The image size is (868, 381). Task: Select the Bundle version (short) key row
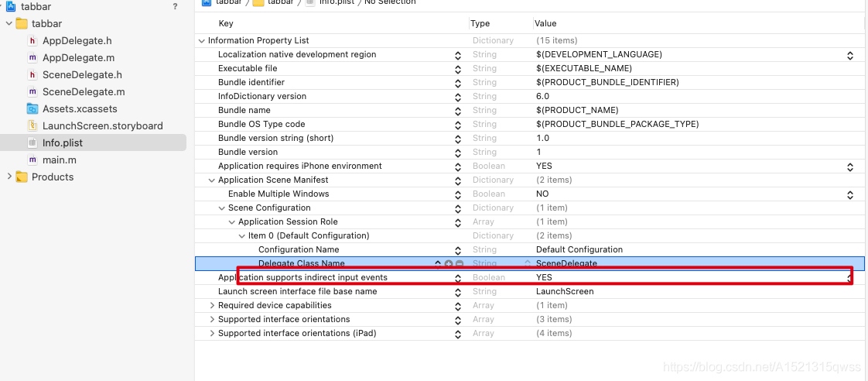pyautogui.click(x=275, y=138)
